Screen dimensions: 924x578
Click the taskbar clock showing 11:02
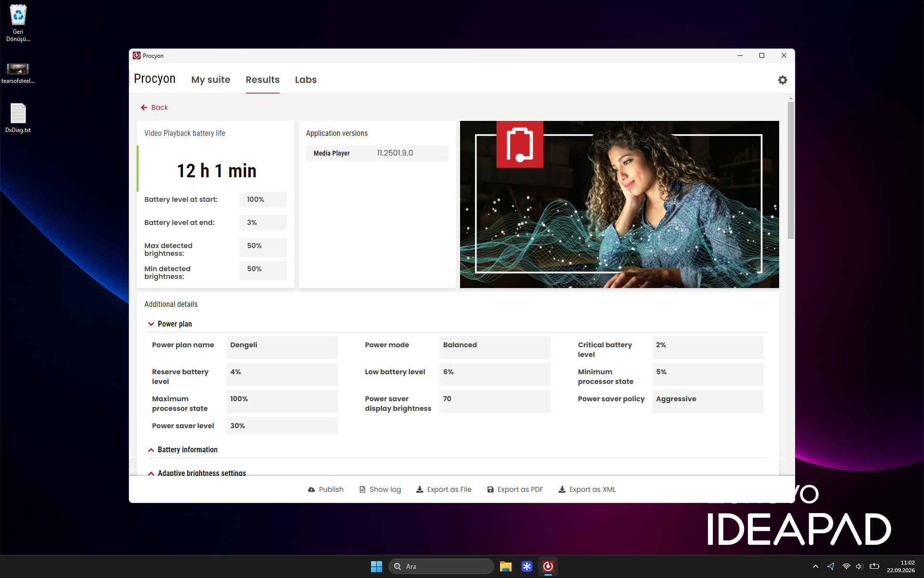[901, 566]
